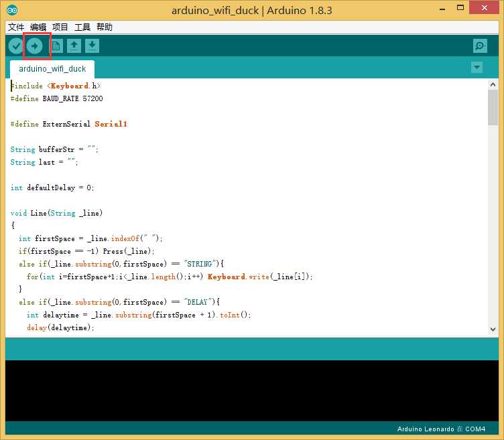Close the Arduino window
This screenshot has width=504, height=440.
click(x=484, y=7)
